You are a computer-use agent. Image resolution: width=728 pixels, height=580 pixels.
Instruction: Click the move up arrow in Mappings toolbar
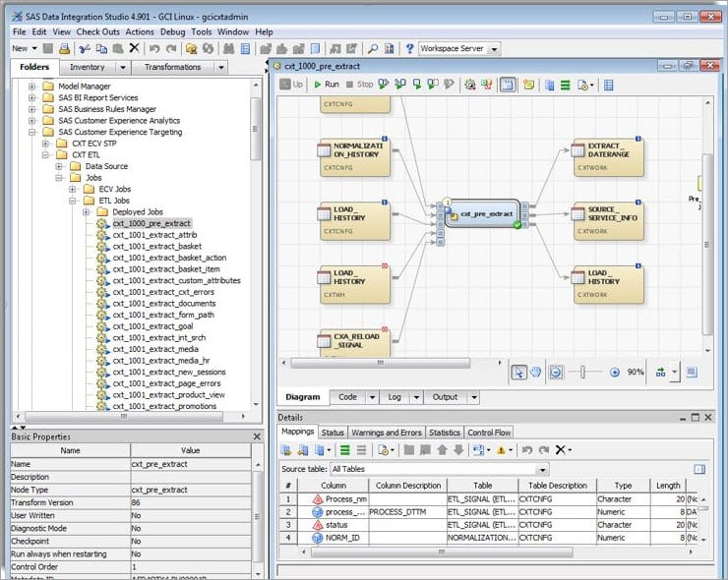pyautogui.click(x=442, y=449)
